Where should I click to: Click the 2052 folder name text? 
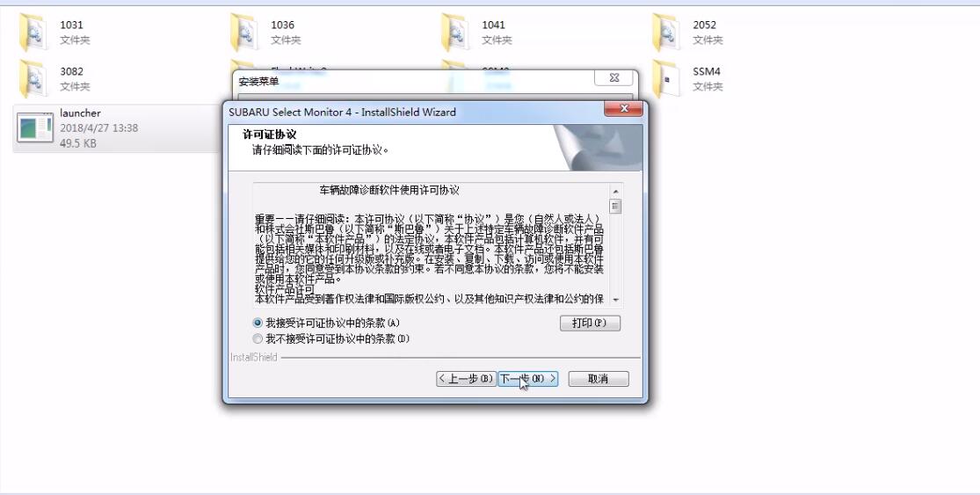[704, 25]
